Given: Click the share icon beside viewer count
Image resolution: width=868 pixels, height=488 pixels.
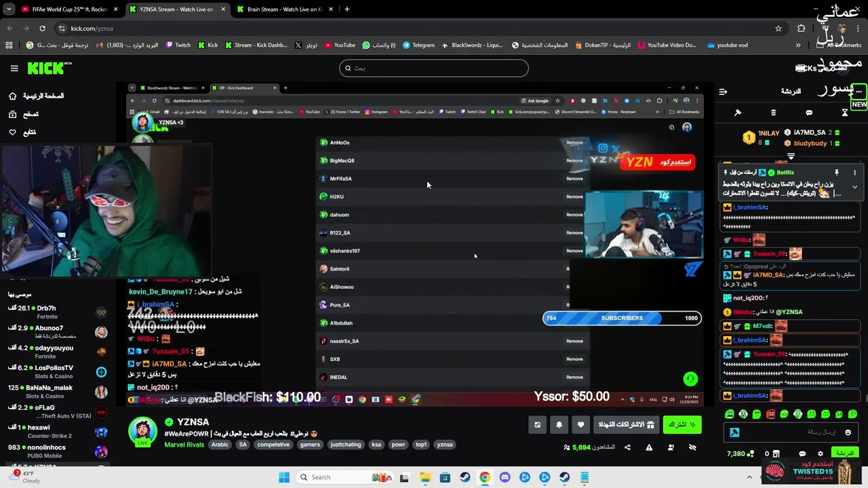Looking at the screenshot, I should 627,447.
